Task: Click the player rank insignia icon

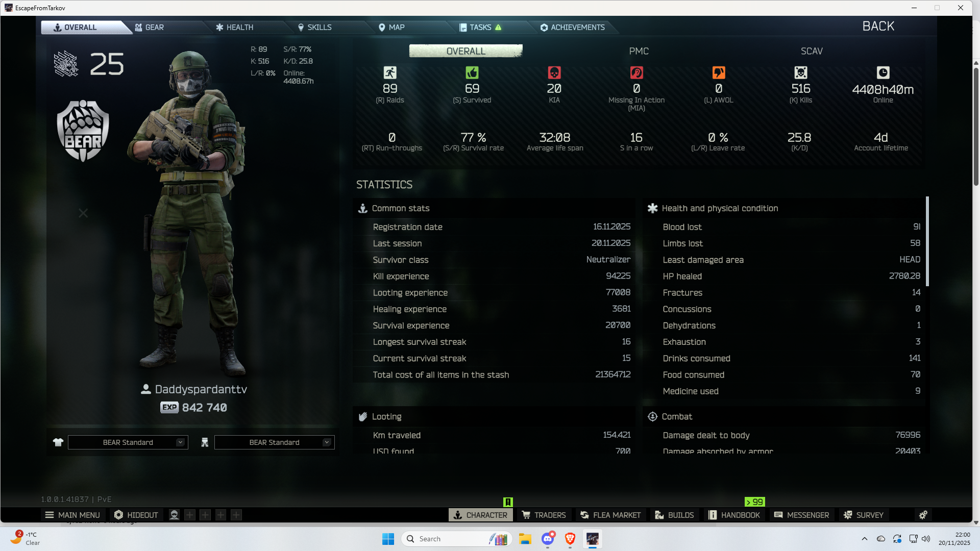Action: [x=66, y=64]
